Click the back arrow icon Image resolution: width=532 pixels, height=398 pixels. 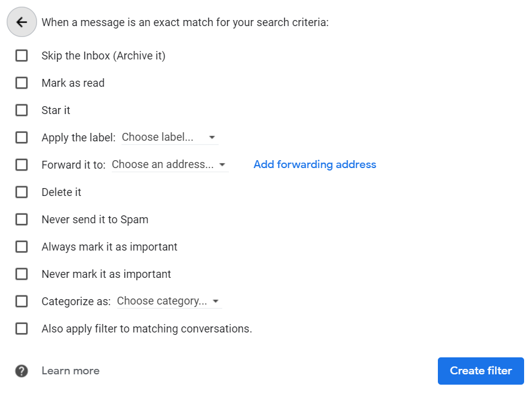tap(22, 22)
